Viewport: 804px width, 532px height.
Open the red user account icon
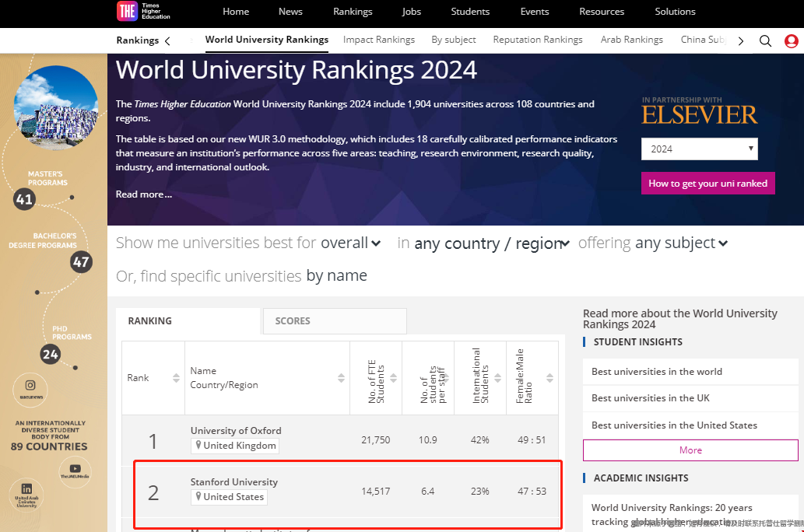pyautogui.click(x=792, y=41)
